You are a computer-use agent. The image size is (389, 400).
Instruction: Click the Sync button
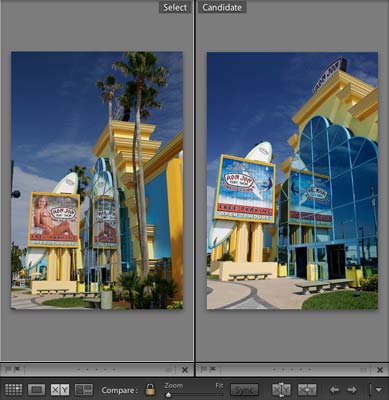(244, 389)
